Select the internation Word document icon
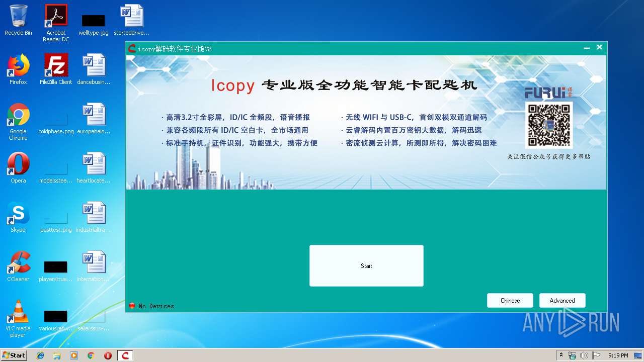The height and width of the screenshot is (362, 644). click(x=94, y=266)
